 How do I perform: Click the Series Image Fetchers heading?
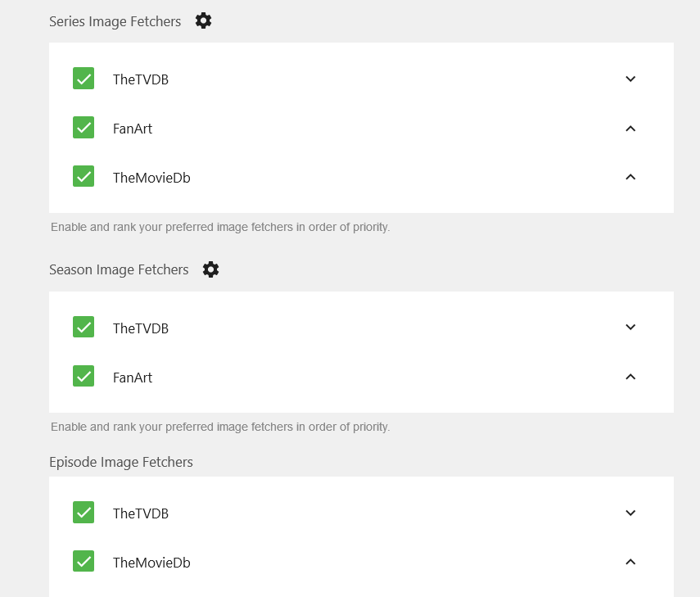(115, 21)
